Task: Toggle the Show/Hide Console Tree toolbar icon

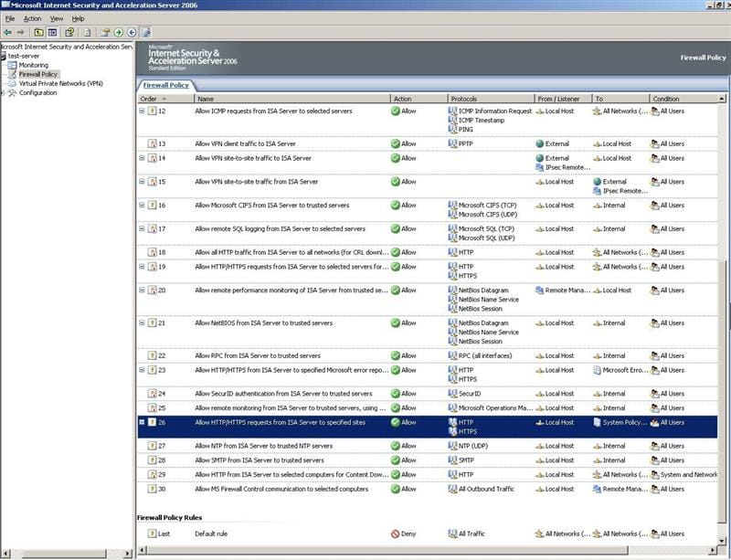Action: point(52,32)
